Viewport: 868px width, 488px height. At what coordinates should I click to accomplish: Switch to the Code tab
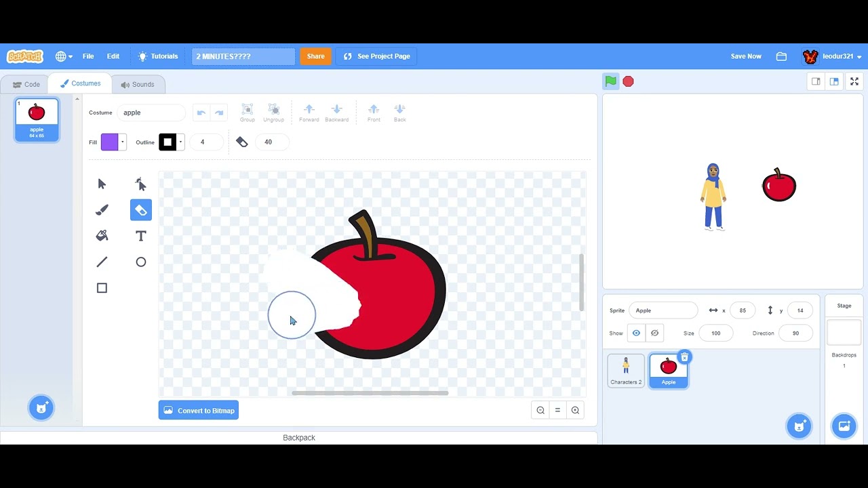coord(26,85)
